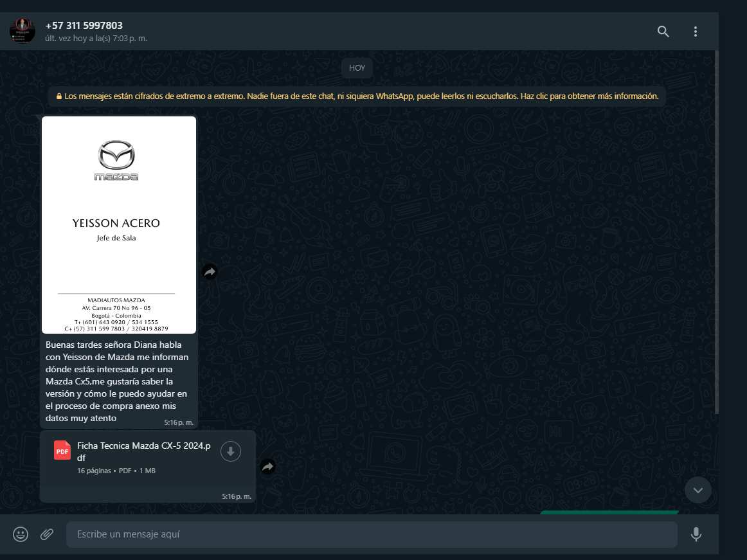Screen dimensions: 747x560
Task: Record a voice message with microphone
Action: [x=696, y=534]
